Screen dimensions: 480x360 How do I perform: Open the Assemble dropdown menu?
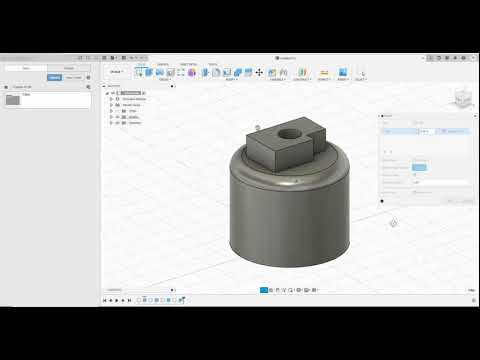pyautogui.click(x=278, y=79)
